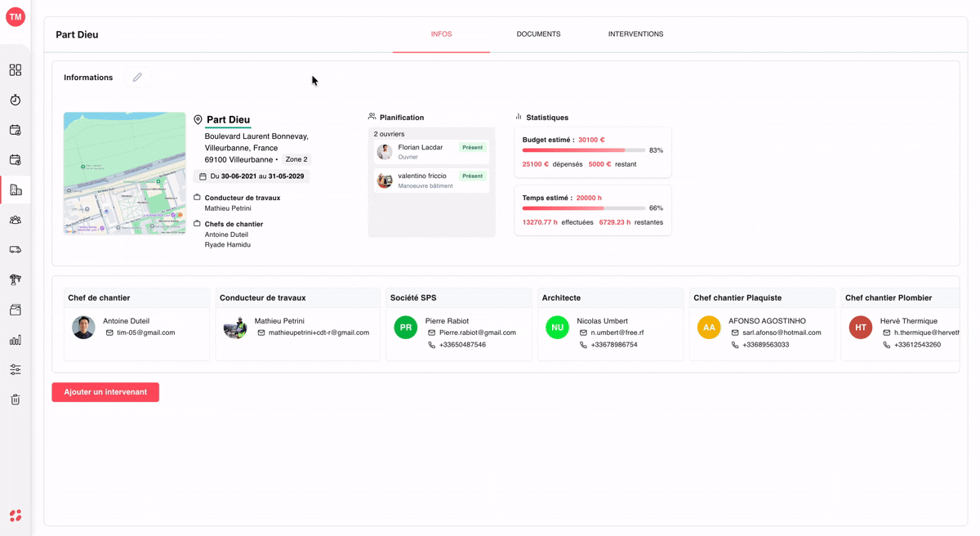Screen dimensions: 980x536
Task: Click the '6729.23 h' restantes value
Action: click(x=615, y=222)
